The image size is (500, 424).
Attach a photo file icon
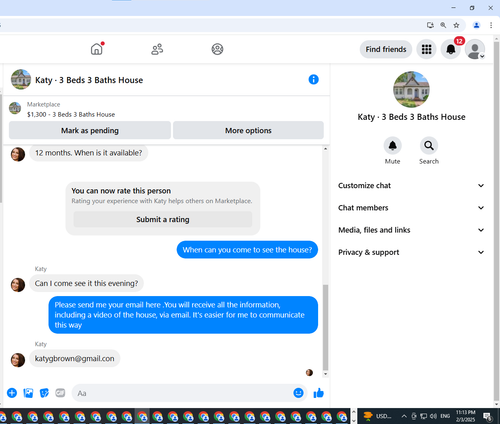click(x=28, y=393)
